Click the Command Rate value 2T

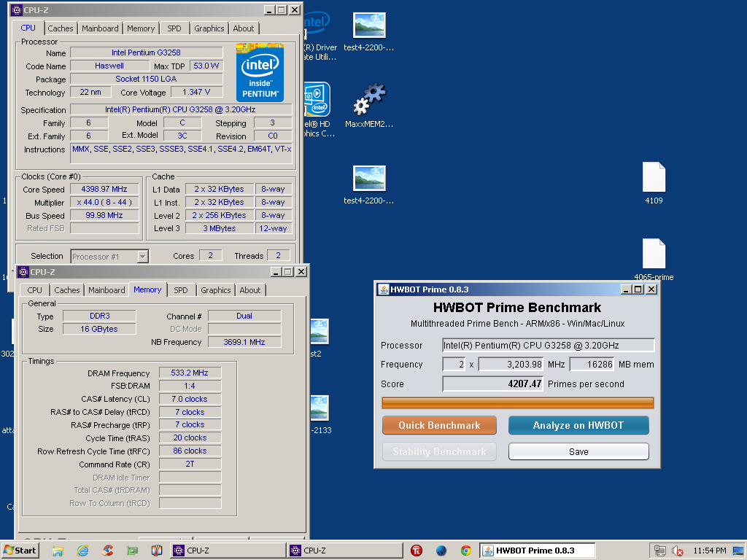[x=190, y=464]
